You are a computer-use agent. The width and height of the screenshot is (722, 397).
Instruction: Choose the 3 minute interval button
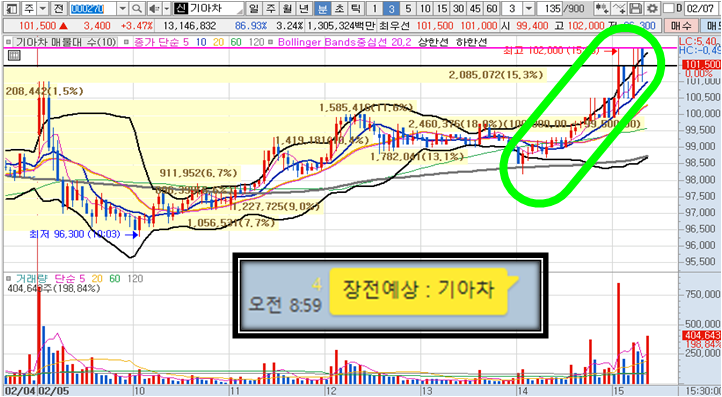[390, 8]
